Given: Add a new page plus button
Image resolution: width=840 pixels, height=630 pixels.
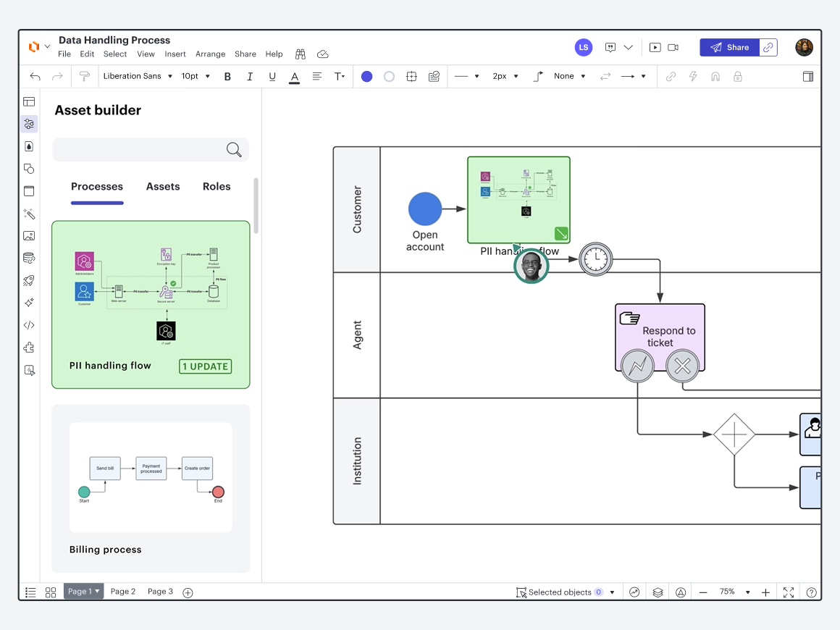Looking at the screenshot, I should point(188,592).
